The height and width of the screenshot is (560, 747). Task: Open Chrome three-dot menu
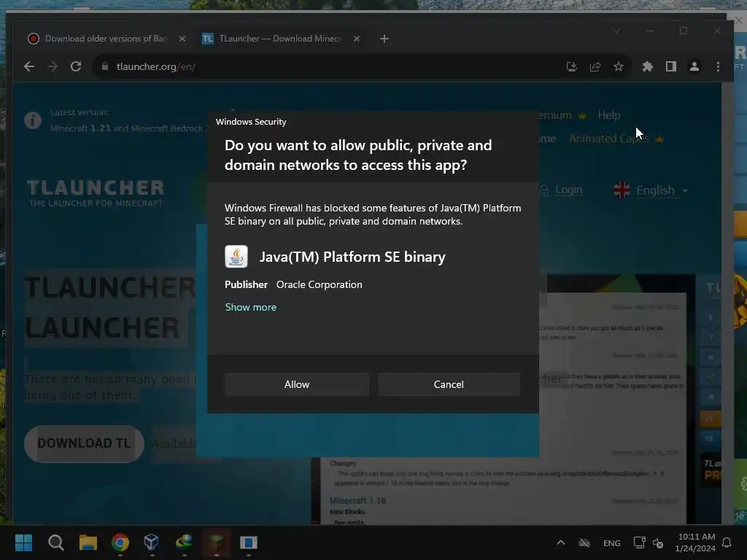(718, 66)
